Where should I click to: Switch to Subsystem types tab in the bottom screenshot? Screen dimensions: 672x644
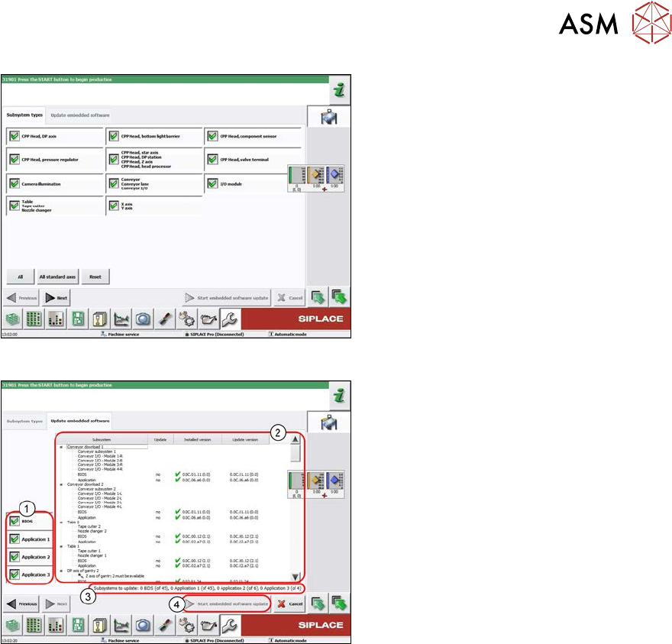click(24, 421)
